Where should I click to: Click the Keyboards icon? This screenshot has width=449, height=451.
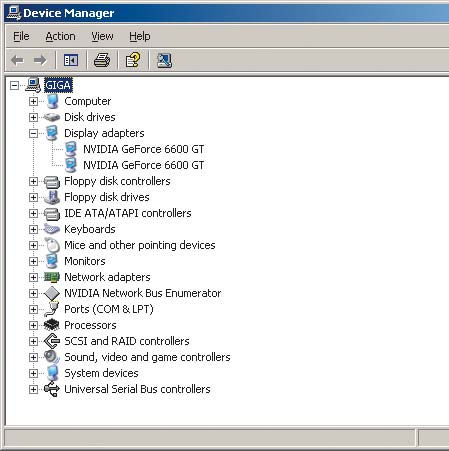click(52, 229)
